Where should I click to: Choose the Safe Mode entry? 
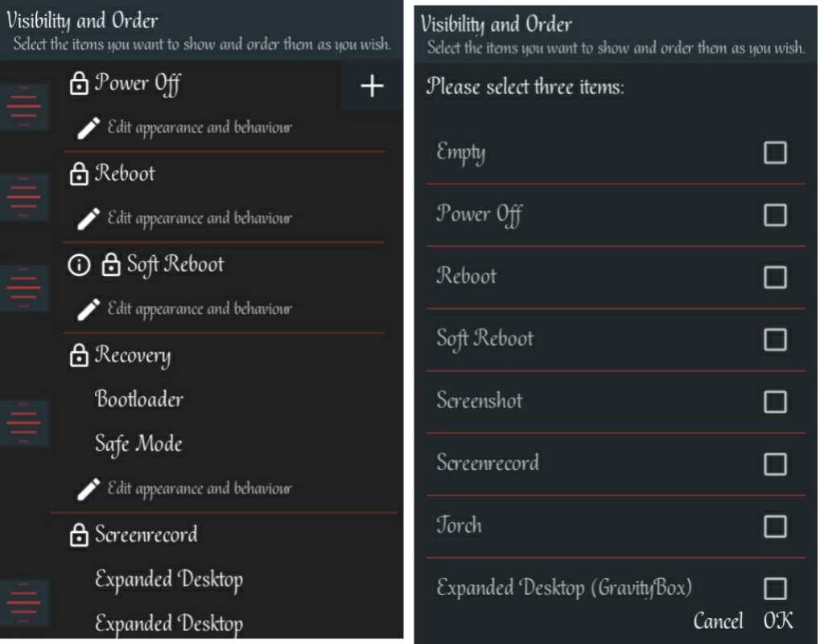[x=138, y=444]
